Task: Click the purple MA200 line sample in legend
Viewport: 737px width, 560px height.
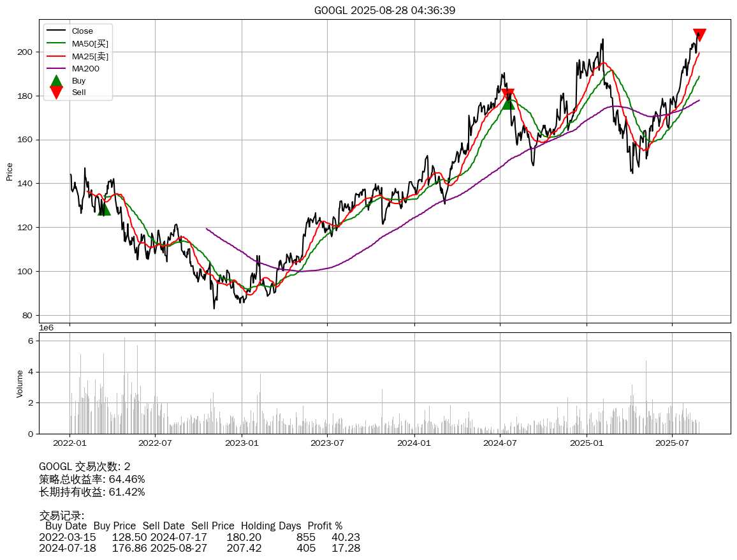Action: [x=56, y=68]
